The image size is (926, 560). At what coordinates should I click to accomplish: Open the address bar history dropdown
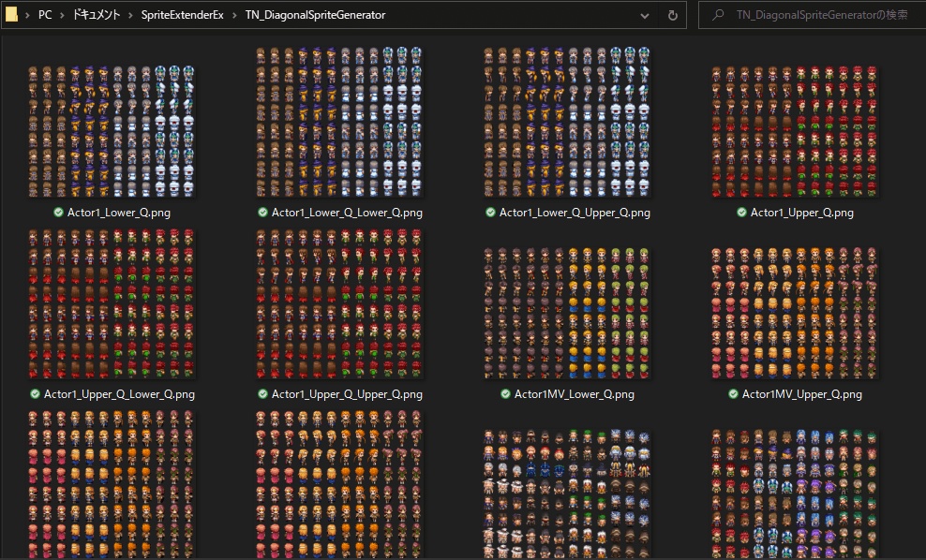tap(645, 15)
